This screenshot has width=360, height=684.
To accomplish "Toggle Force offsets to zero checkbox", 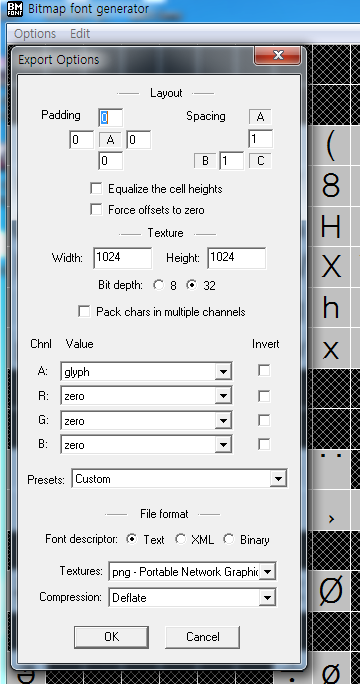I will point(96,209).
